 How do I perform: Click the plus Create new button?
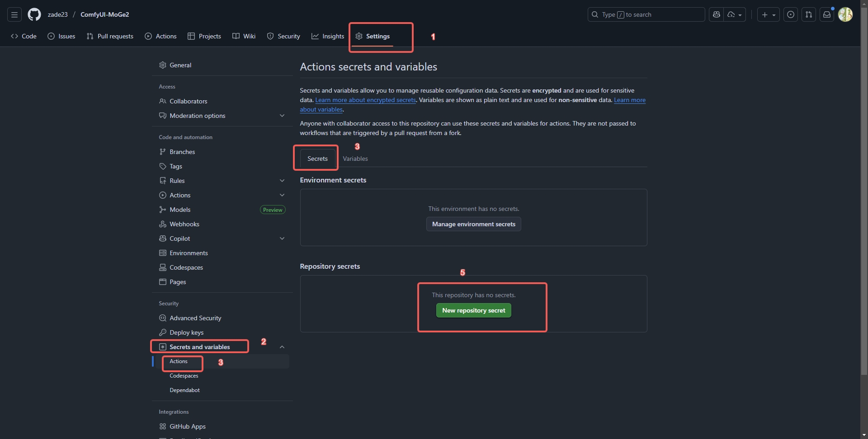[x=769, y=14]
